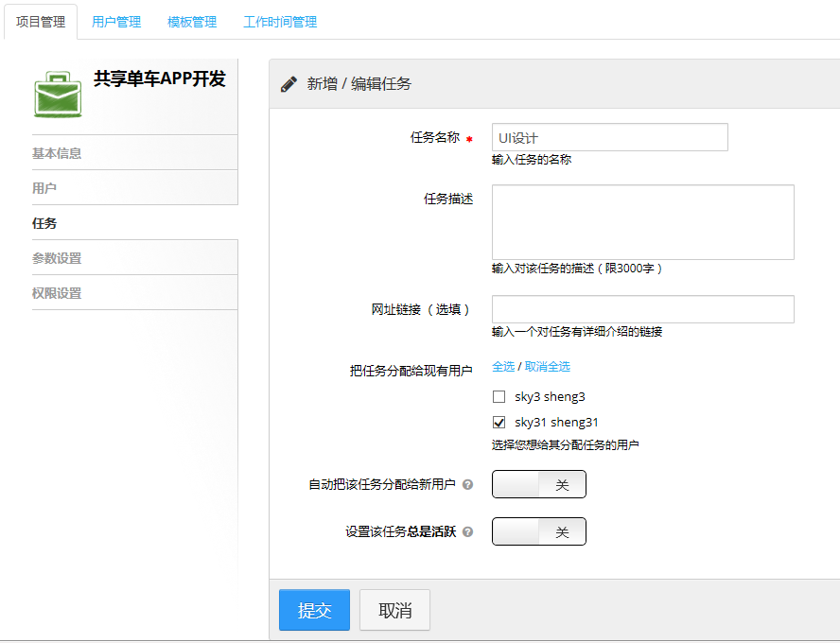Click the pencil edit icon in header
Image resolution: width=840 pixels, height=643 pixels.
(x=289, y=84)
